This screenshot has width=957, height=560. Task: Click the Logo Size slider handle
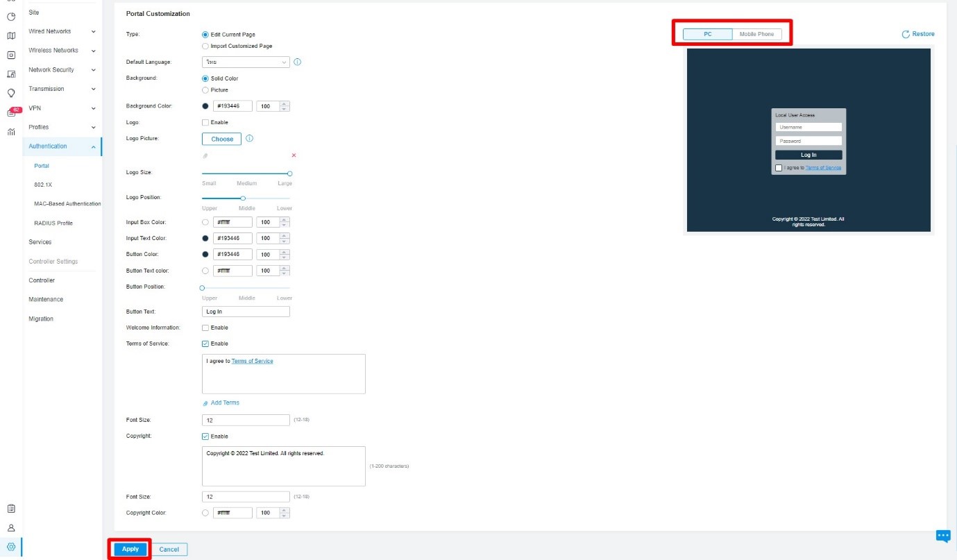290,173
